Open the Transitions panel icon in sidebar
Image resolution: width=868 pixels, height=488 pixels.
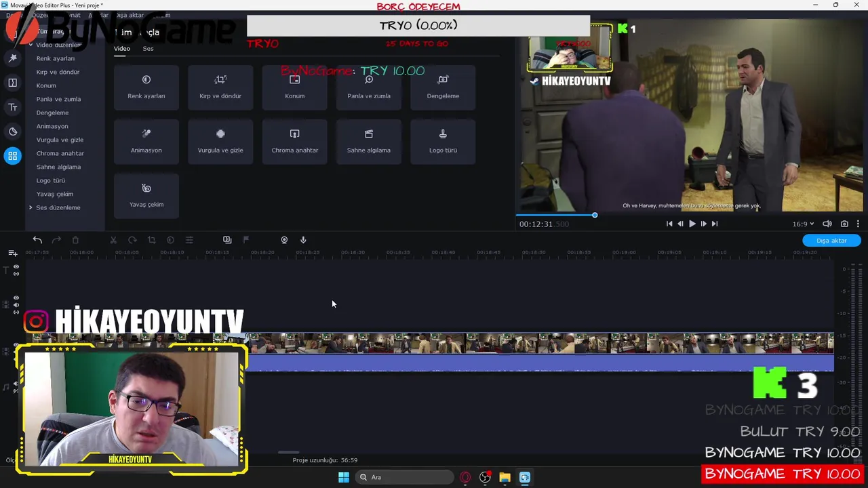(12, 83)
